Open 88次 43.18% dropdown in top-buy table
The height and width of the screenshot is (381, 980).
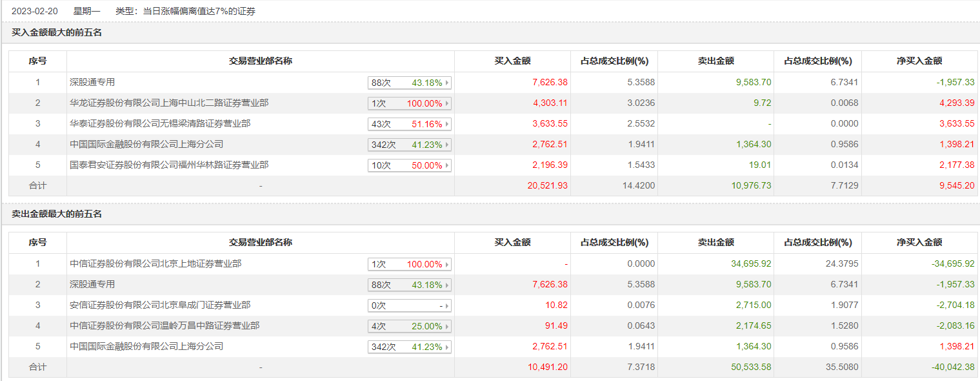[x=409, y=83]
